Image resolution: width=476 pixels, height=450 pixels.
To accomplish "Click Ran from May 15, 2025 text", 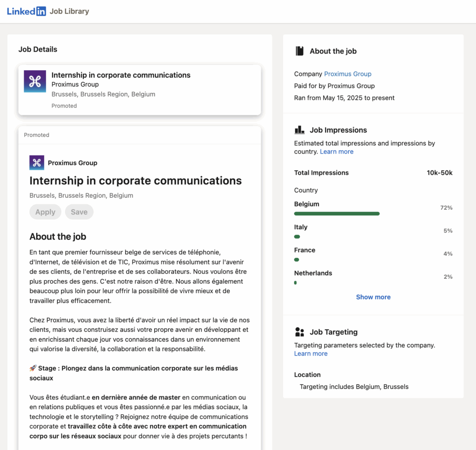I will click(344, 98).
